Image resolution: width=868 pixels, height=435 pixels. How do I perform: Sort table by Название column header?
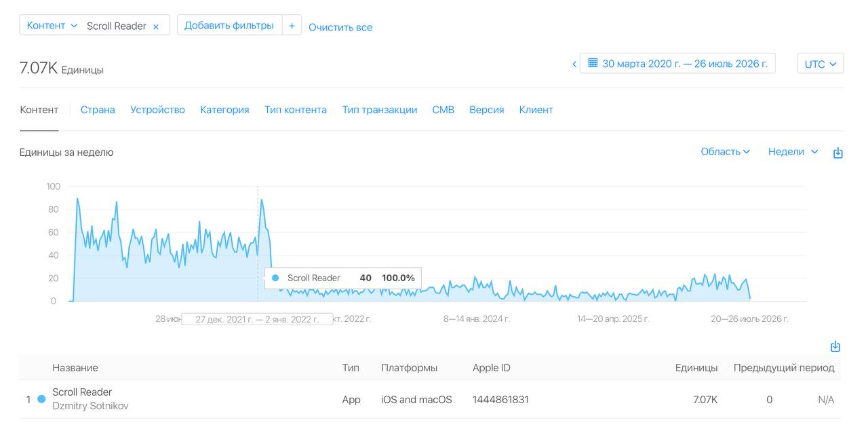point(75,367)
